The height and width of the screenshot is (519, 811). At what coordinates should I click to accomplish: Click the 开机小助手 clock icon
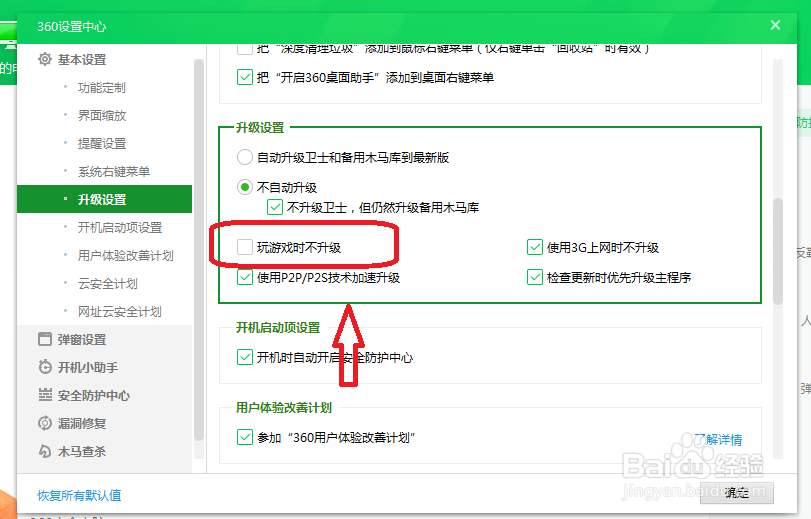coord(45,367)
